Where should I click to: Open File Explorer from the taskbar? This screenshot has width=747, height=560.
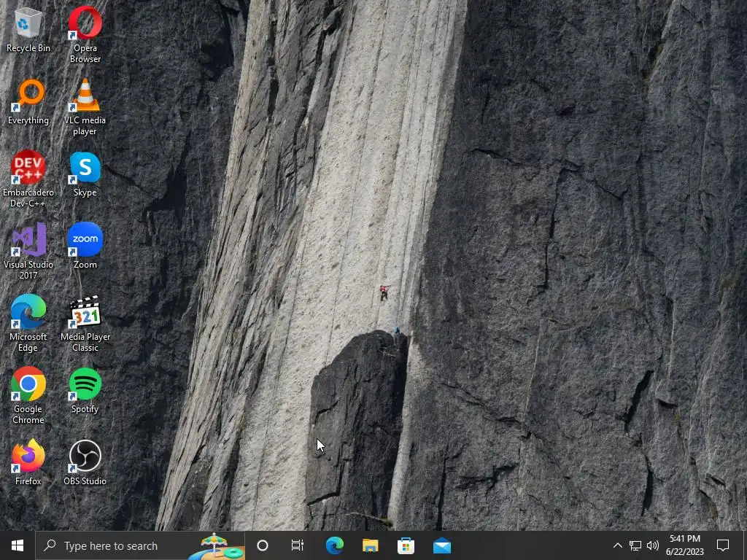(370, 545)
